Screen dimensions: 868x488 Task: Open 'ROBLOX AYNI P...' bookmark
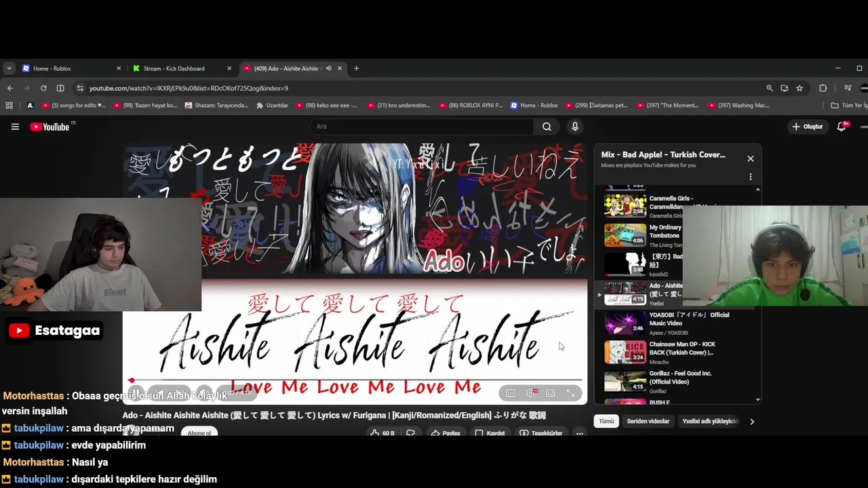(471, 105)
